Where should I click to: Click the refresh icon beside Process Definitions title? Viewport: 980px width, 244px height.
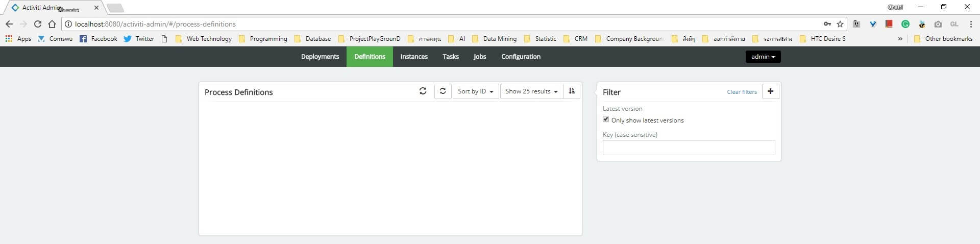[x=423, y=91]
